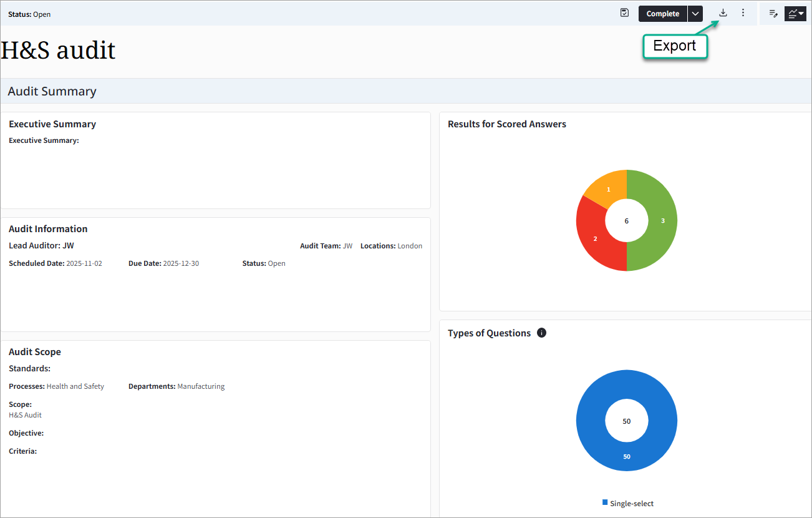Toggle the Single-select legend item

(628, 503)
